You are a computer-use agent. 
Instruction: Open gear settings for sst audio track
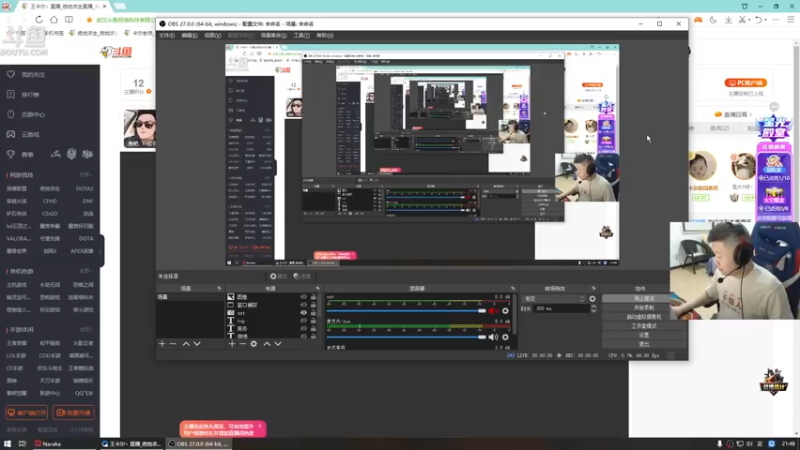tap(505, 311)
